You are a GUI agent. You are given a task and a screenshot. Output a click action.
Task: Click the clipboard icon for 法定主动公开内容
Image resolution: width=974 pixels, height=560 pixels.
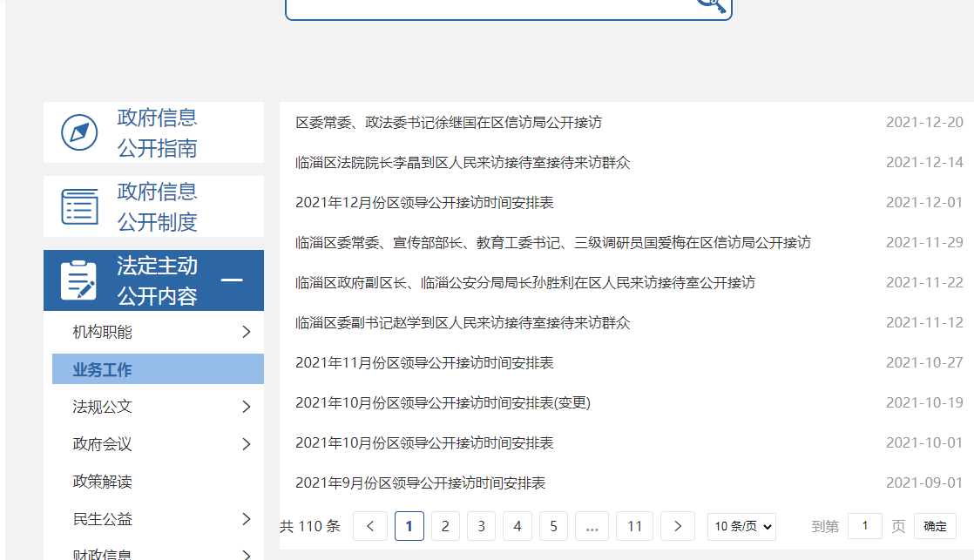point(79,280)
